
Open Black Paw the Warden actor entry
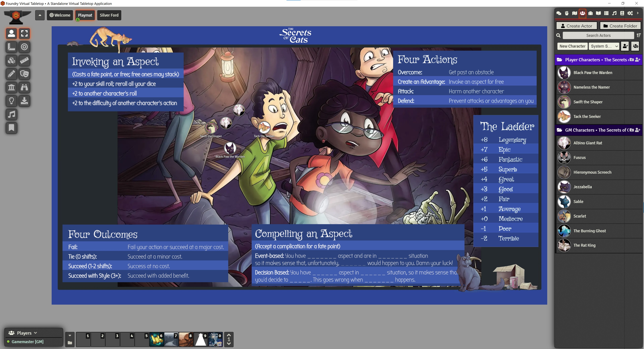tap(599, 73)
